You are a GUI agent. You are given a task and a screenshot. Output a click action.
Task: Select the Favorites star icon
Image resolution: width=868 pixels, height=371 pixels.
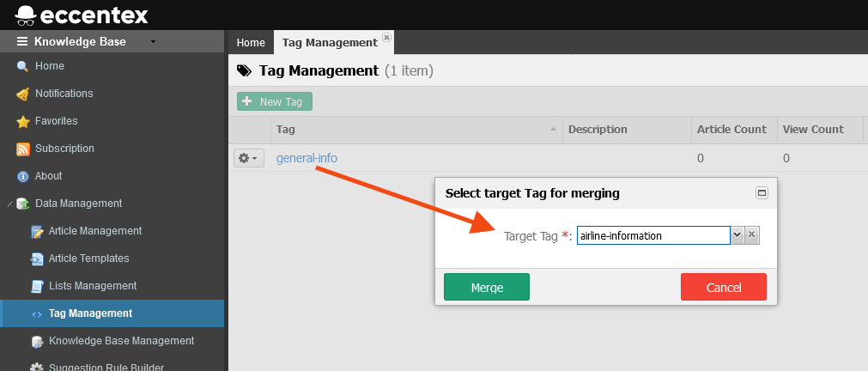(x=22, y=121)
